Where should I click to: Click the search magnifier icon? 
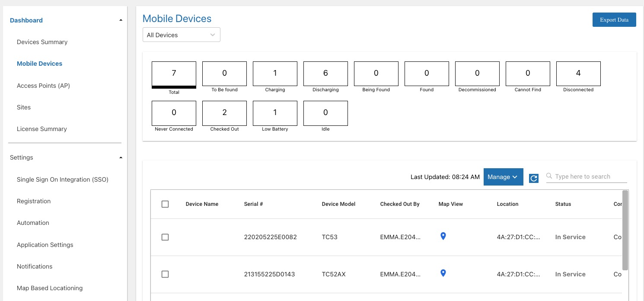pos(548,176)
